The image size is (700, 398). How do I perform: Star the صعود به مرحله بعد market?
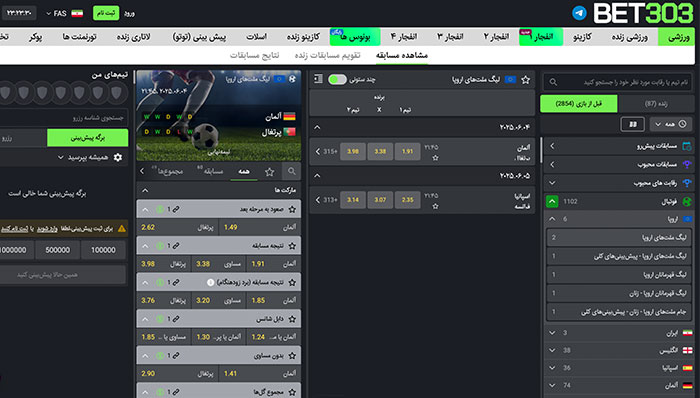(292, 209)
